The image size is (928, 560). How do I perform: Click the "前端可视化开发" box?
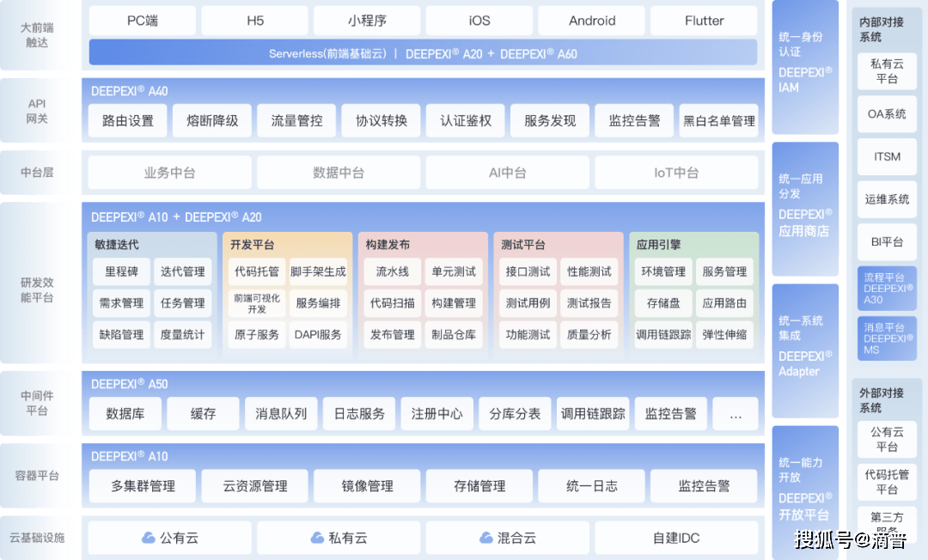coord(257,303)
